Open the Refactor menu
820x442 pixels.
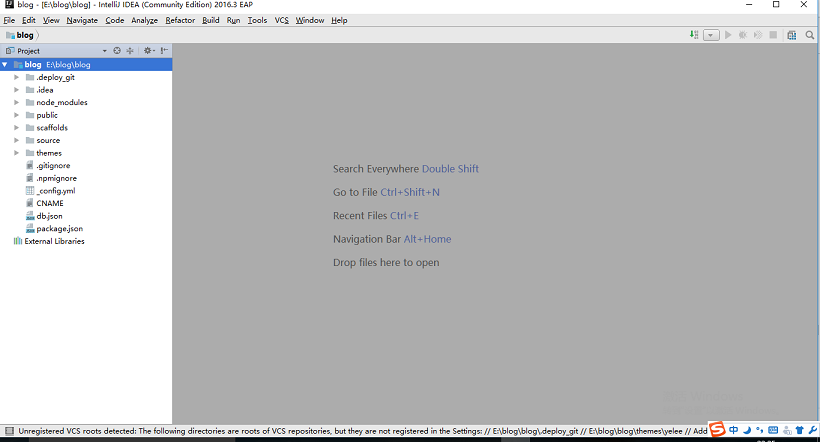[x=180, y=20]
